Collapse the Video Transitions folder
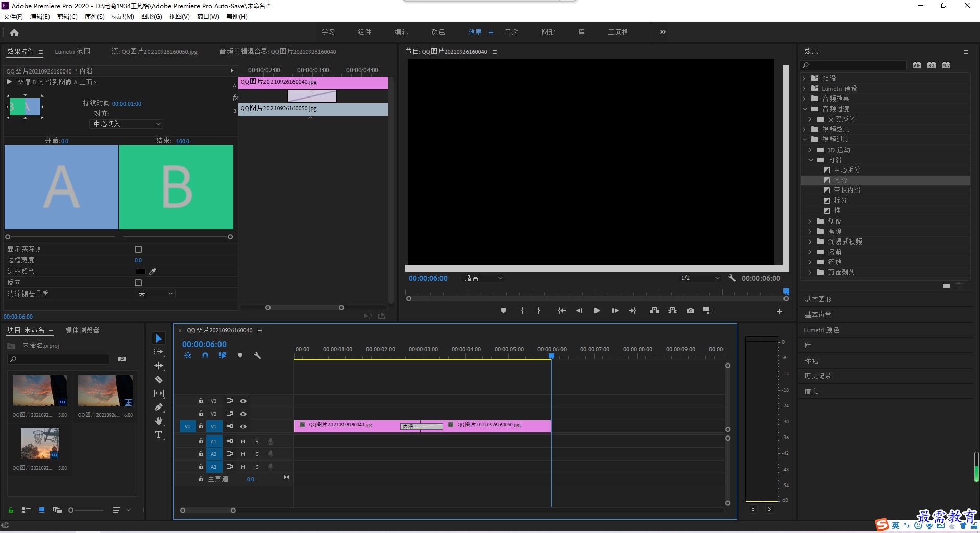This screenshot has width=980, height=533. (805, 139)
